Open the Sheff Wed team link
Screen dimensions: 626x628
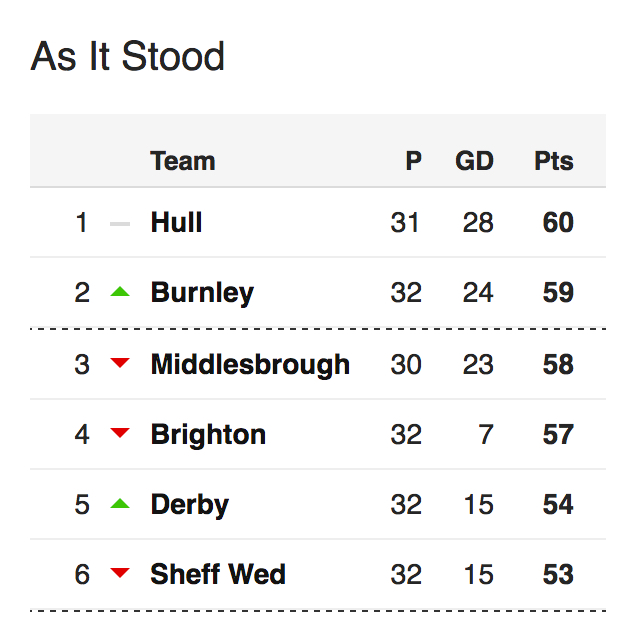218,574
